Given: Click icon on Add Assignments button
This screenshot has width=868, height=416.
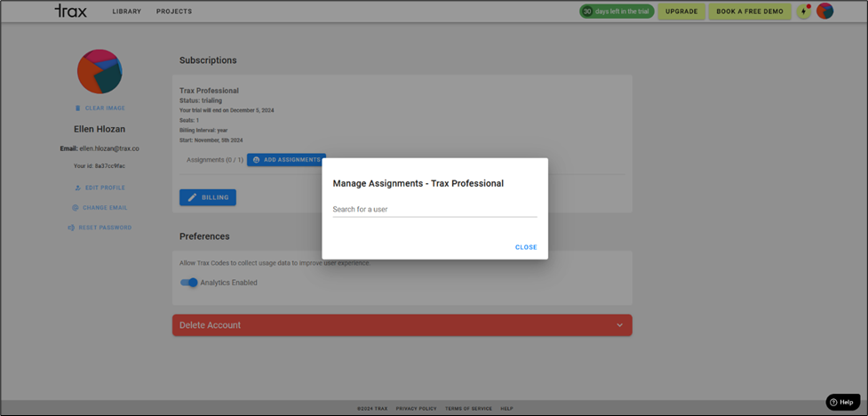Looking at the screenshot, I should click(x=256, y=160).
